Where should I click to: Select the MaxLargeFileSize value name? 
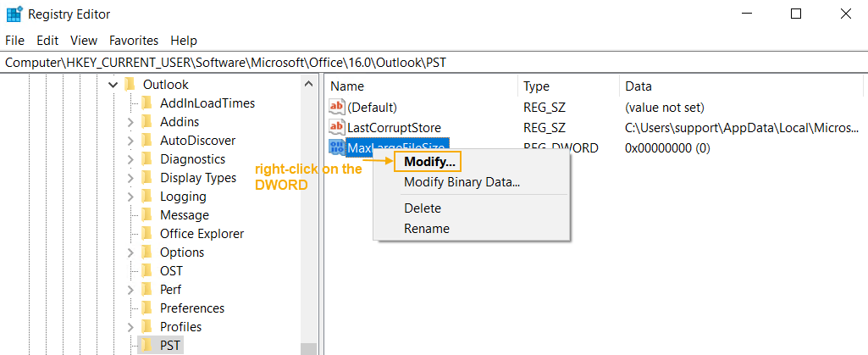397,147
